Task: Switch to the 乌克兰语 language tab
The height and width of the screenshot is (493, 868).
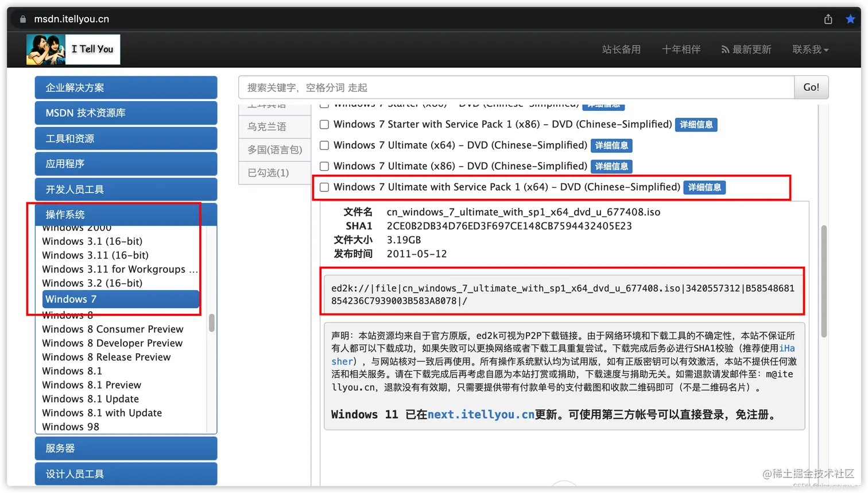Action: (x=275, y=127)
